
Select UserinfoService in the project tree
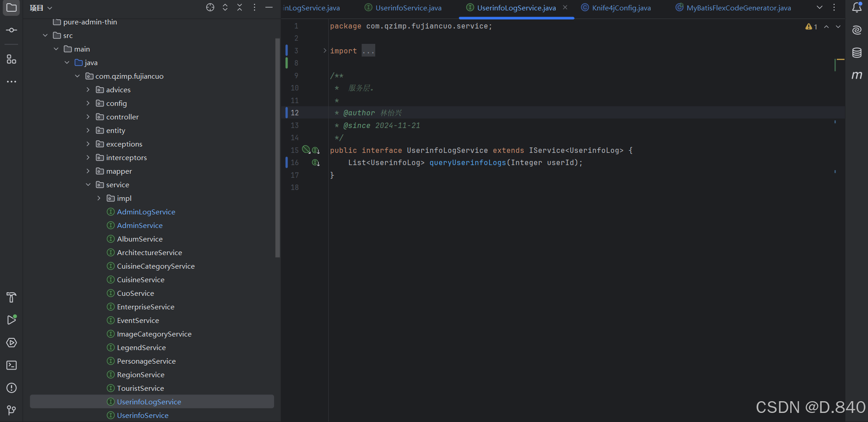(x=142, y=415)
